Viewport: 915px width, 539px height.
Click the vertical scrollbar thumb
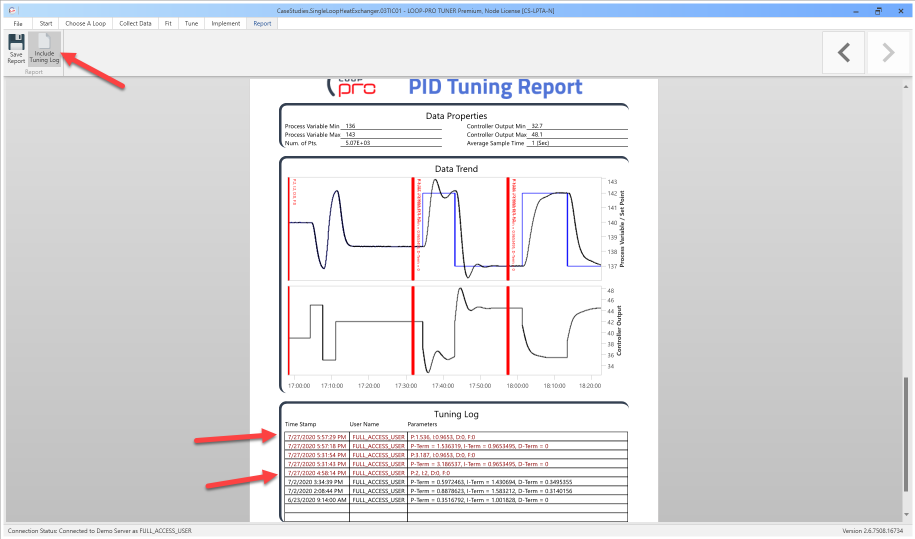pos(906,435)
